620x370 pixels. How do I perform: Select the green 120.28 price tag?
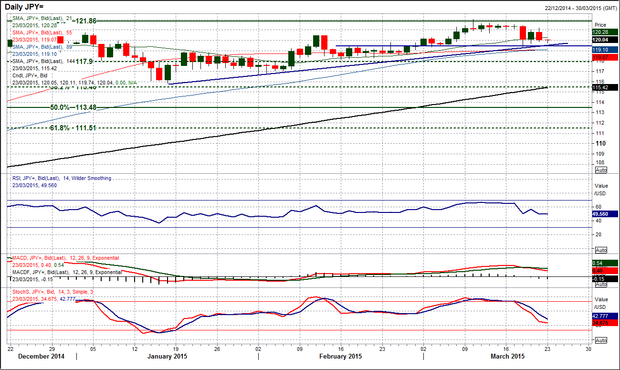click(605, 32)
